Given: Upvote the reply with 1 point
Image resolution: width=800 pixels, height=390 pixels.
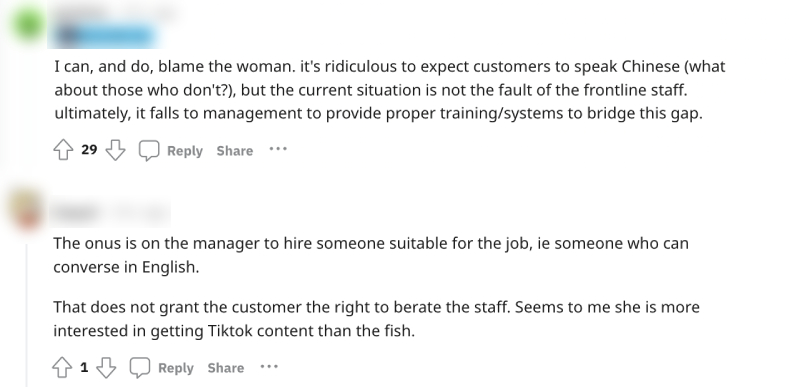Looking at the screenshot, I should pos(62,368).
